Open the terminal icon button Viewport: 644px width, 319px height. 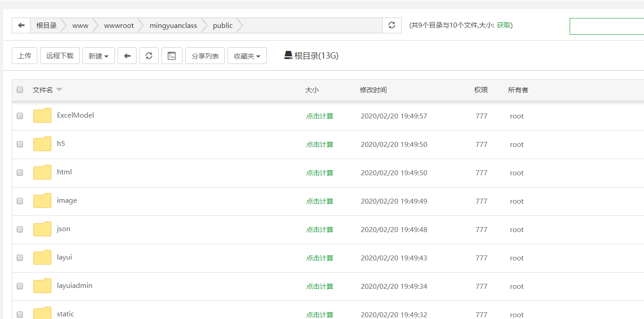click(x=172, y=56)
